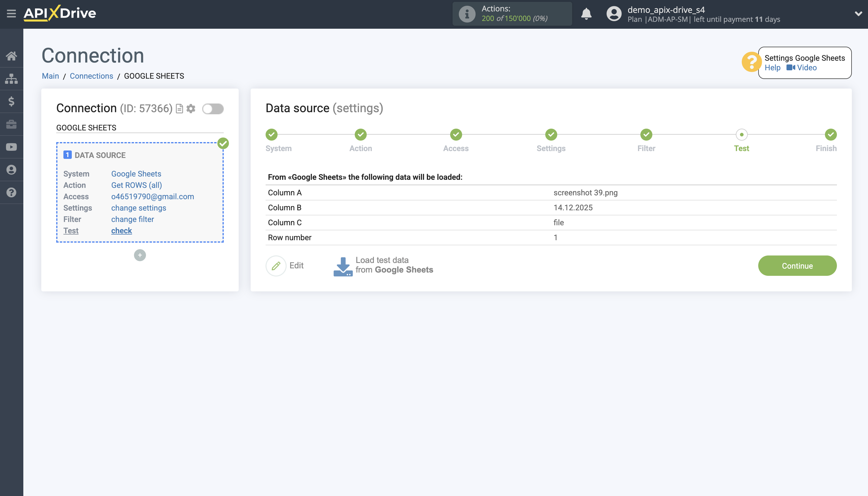868x496 pixels.
Task: Go to Connections in the breadcrumb
Action: [91, 76]
